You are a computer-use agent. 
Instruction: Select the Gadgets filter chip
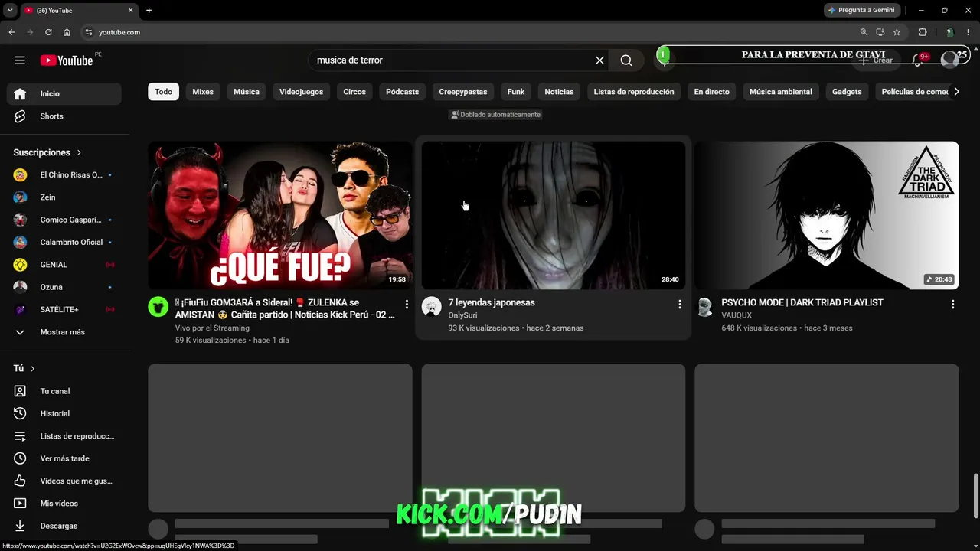[x=847, y=92]
